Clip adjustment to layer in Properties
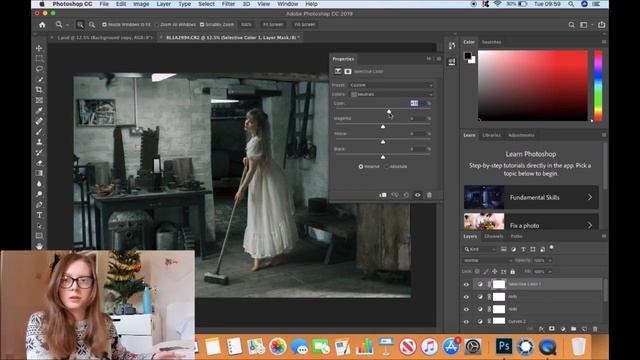Image resolution: width=640 pixels, height=360 pixels. (383, 195)
